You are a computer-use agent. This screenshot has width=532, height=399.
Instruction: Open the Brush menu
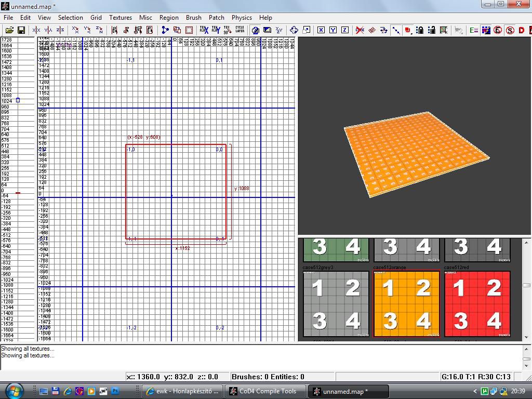(193, 17)
